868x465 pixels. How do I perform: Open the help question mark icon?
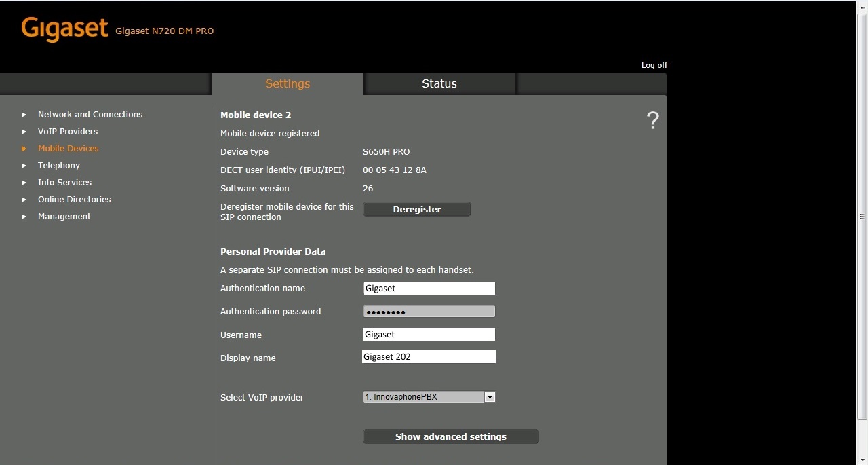pos(652,121)
